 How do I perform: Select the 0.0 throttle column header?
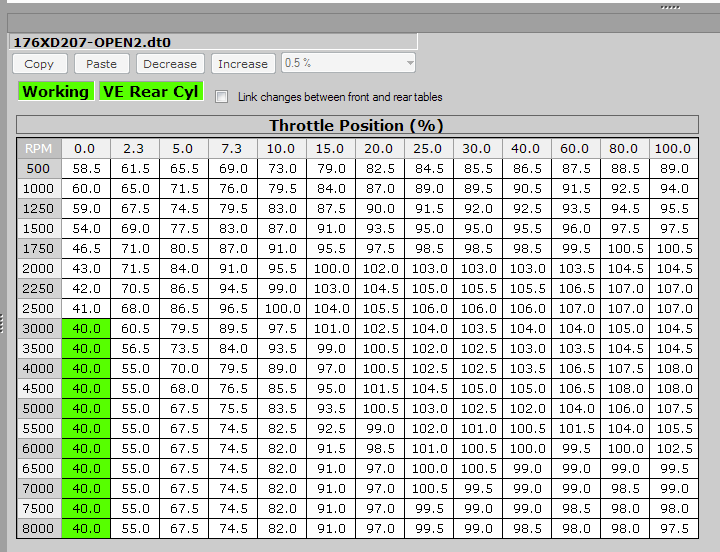tap(86, 148)
